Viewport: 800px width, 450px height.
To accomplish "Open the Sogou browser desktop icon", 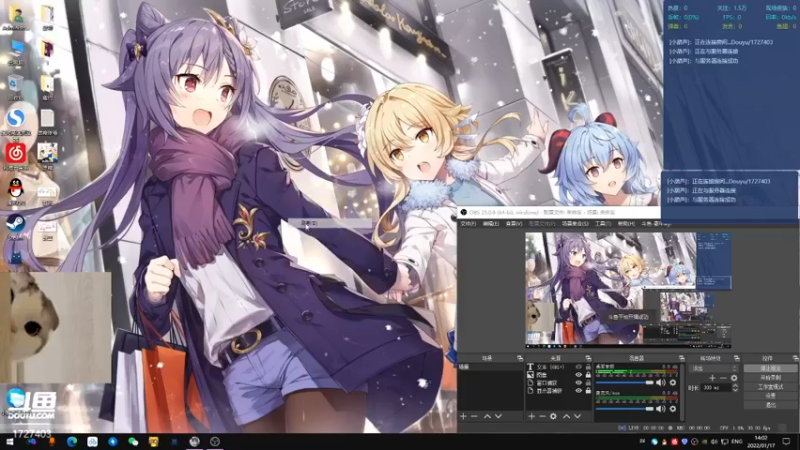I will point(16,122).
